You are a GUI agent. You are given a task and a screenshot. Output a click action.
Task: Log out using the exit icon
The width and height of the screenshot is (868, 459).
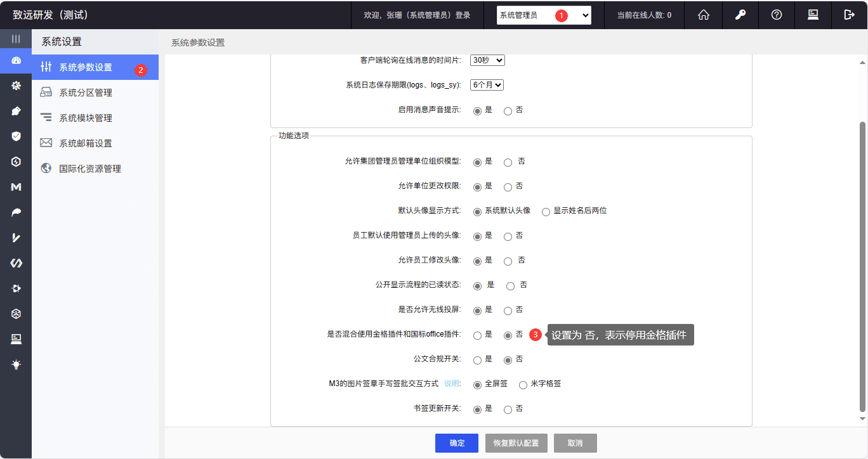[x=849, y=15]
